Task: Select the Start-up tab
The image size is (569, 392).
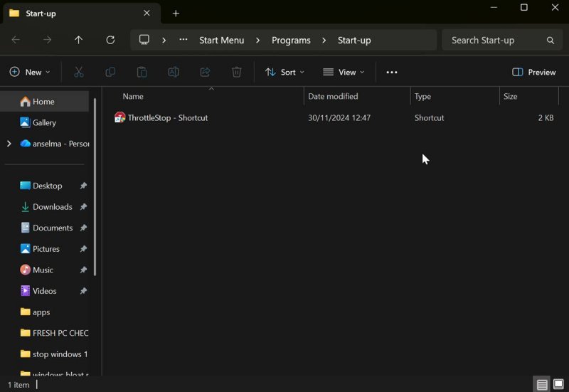Action: (x=82, y=14)
